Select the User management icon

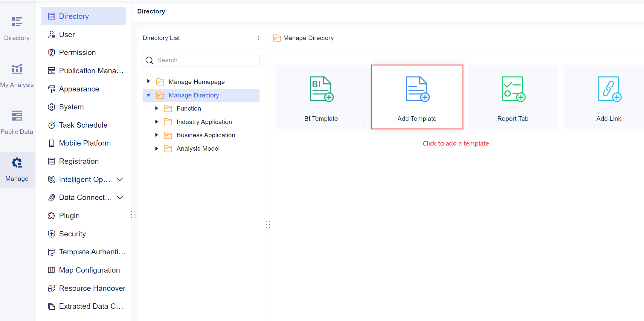click(52, 34)
